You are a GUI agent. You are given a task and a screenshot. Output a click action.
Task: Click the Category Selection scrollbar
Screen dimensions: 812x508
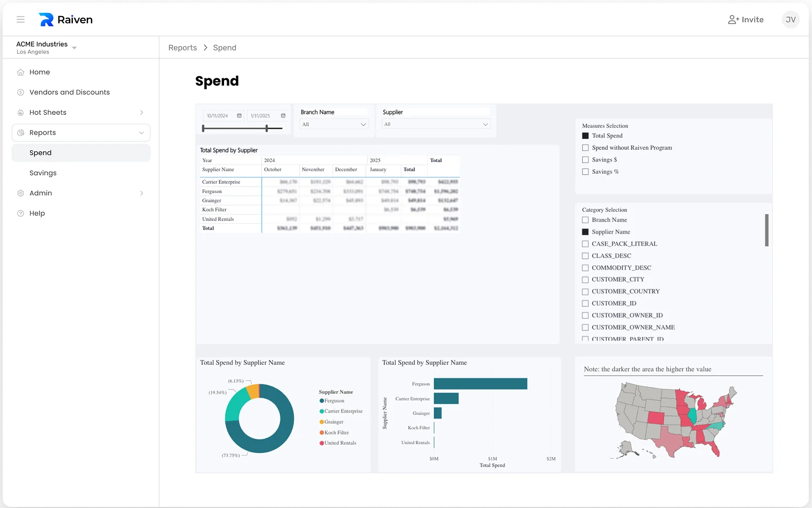[767, 230]
